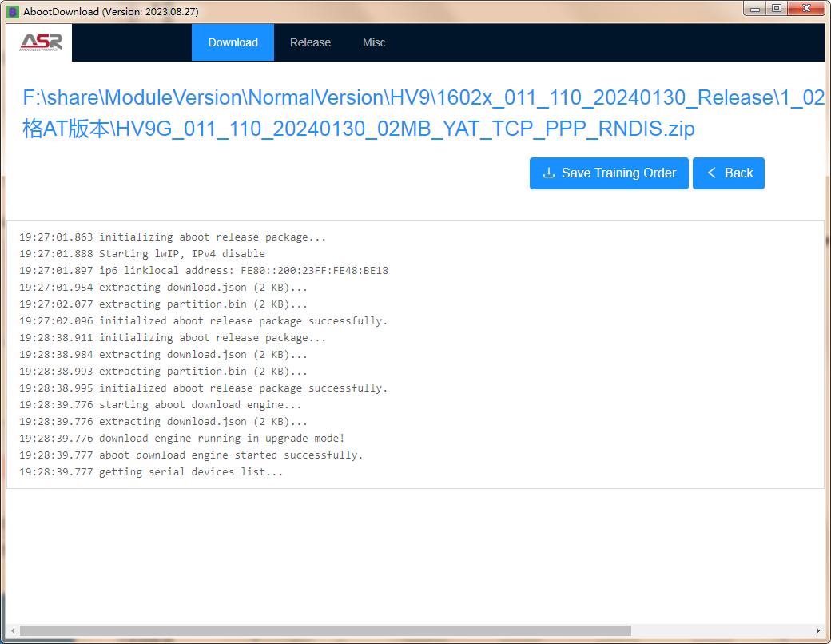This screenshot has height=644, width=831.
Task: Click the AbootDownload app icon in title bar
Action: (13, 11)
